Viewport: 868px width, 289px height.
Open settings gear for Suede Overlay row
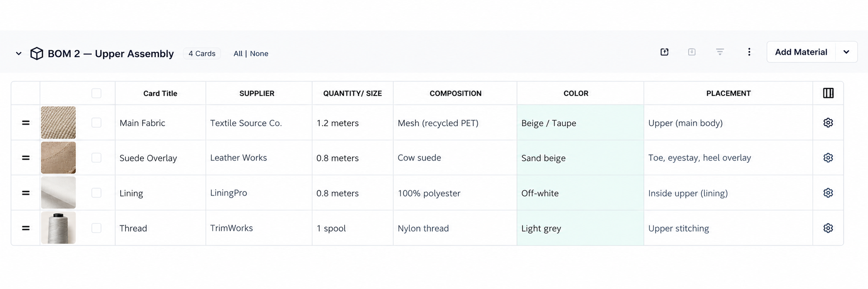point(828,158)
